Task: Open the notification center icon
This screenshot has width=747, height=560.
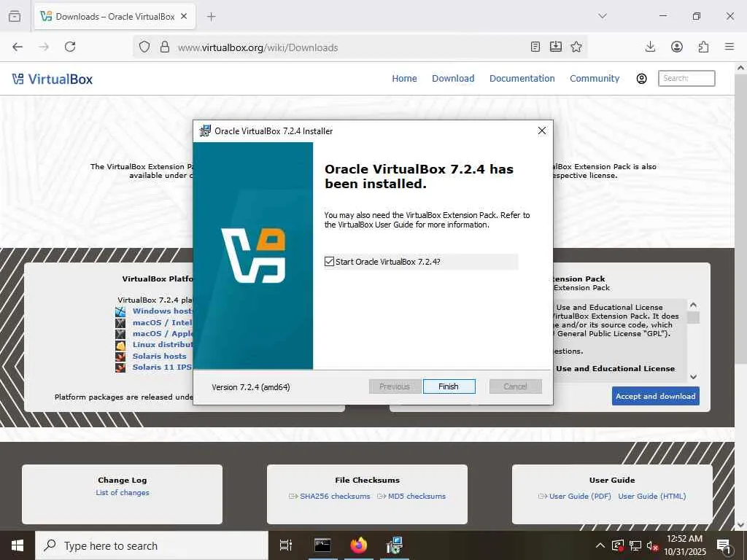Action: (x=724, y=545)
